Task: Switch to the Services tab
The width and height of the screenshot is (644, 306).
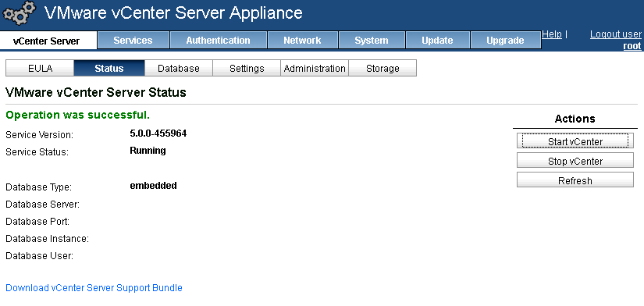Action: pyautogui.click(x=133, y=41)
